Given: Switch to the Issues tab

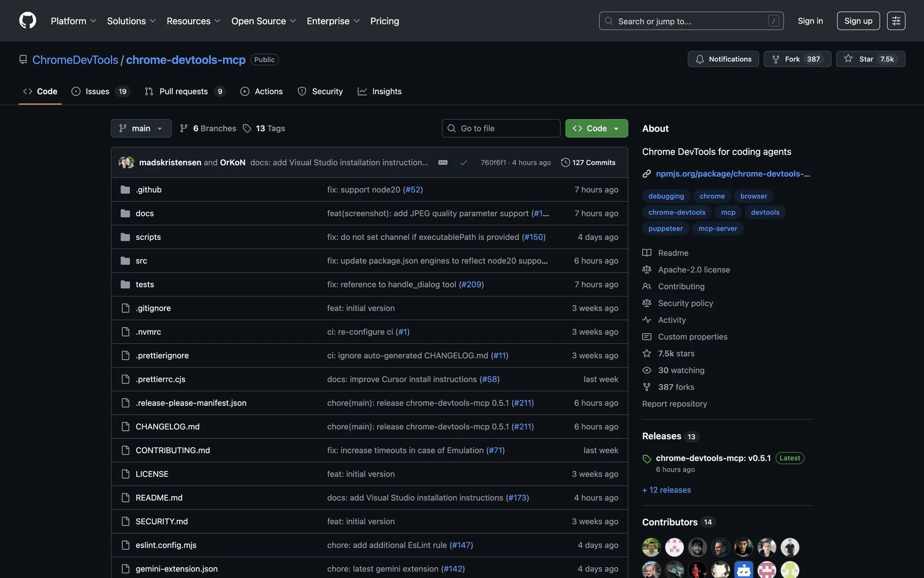Looking at the screenshot, I should tap(97, 92).
